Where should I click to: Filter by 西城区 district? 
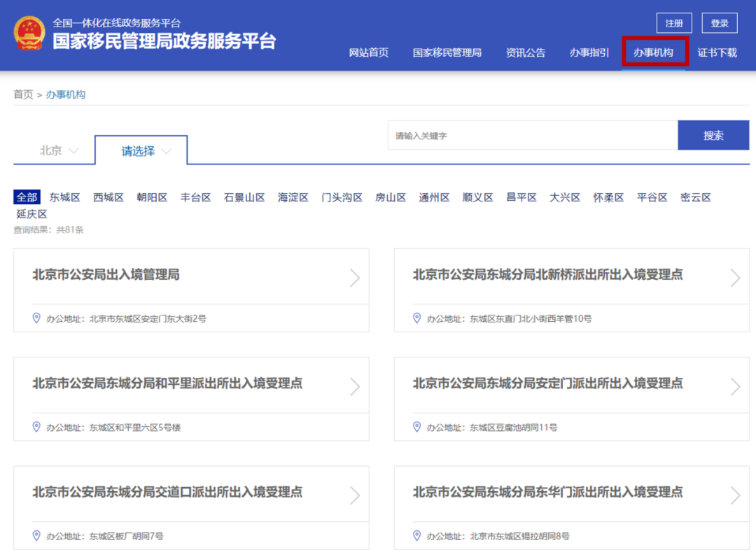pos(108,197)
